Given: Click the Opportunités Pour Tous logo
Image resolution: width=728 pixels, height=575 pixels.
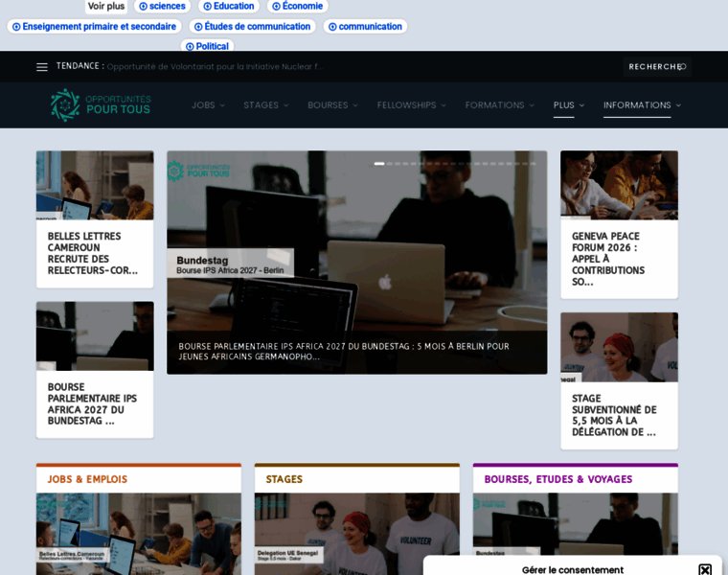Looking at the screenshot, I should 101,104.
